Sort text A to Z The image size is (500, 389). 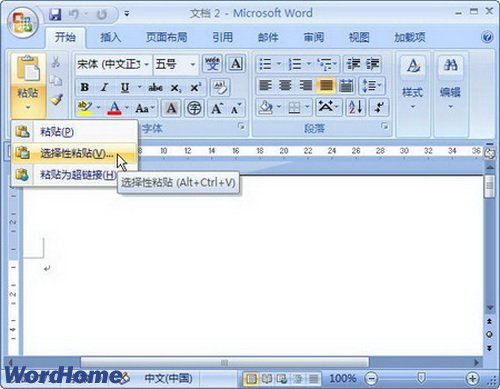point(355,108)
